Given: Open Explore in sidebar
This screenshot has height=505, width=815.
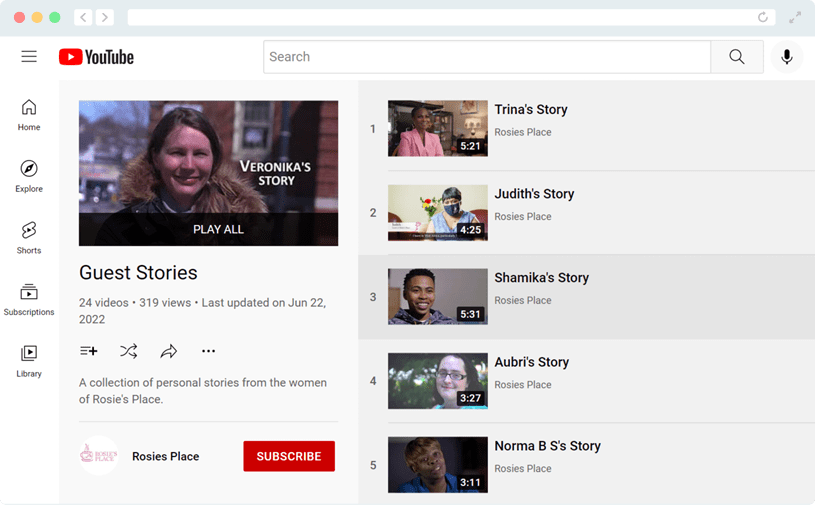Looking at the screenshot, I should tap(29, 176).
